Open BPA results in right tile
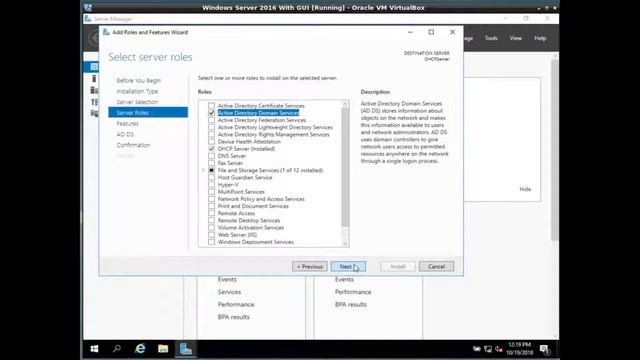The width and height of the screenshot is (640, 360). pyautogui.click(x=351, y=304)
